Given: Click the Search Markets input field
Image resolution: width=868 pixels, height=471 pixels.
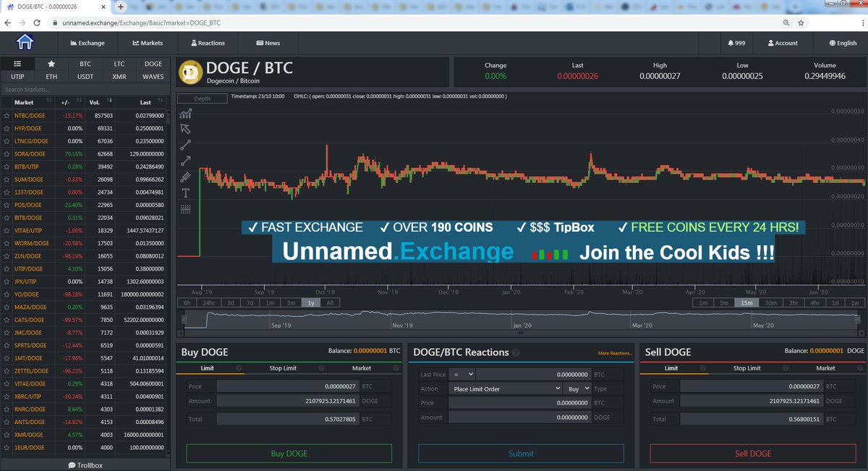Looking at the screenshot, I should point(85,89).
